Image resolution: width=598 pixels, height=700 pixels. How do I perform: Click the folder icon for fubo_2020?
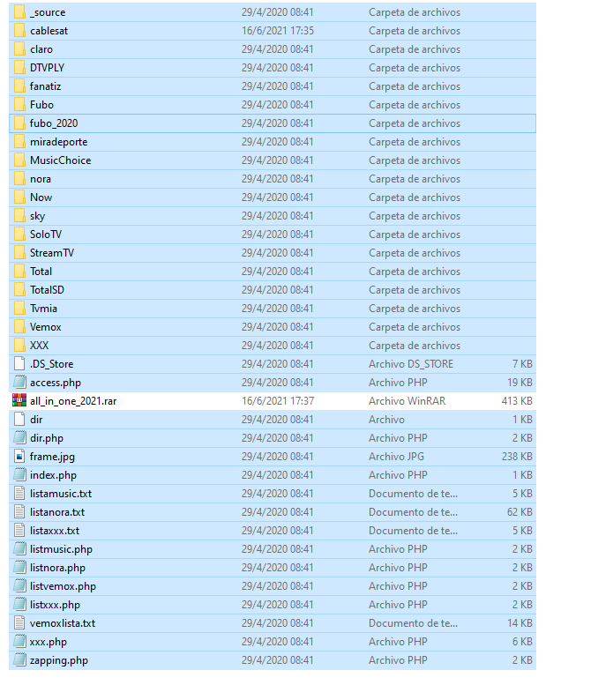click(x=19, y=123)
